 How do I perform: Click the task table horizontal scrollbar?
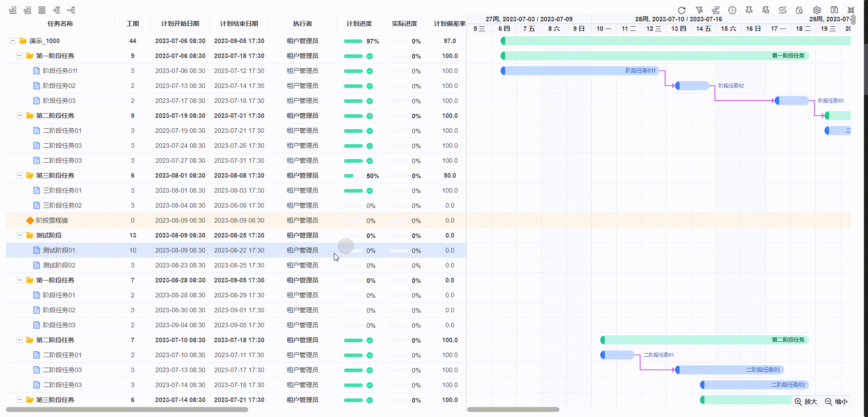(127, 410)
